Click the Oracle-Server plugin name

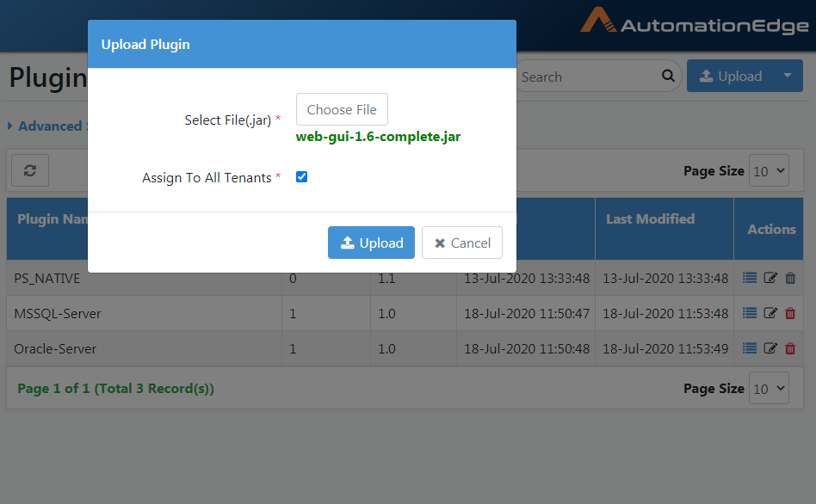[x=55, y=349]
